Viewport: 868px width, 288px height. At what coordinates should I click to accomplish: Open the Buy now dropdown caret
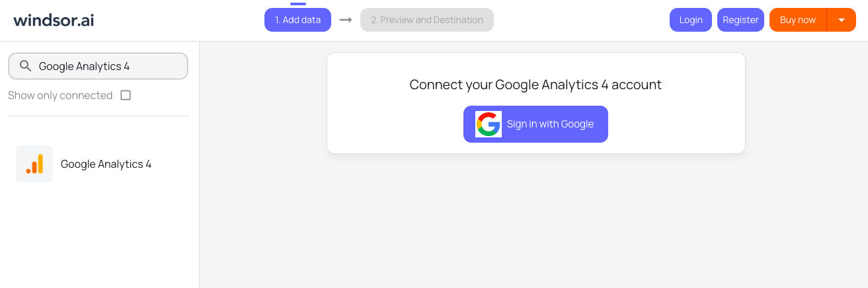click(x=842, y=20)
